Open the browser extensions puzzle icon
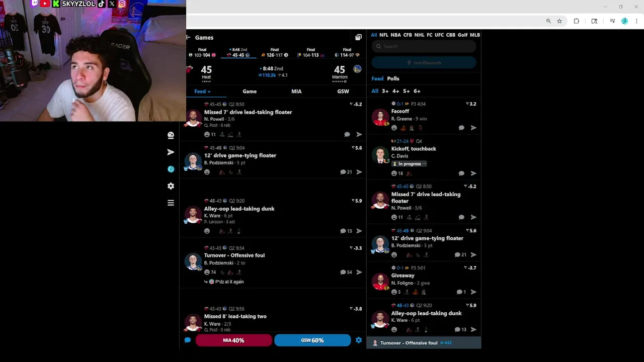Image resolution: width=644 pixels, height=362 pixels. pos(577,21)
